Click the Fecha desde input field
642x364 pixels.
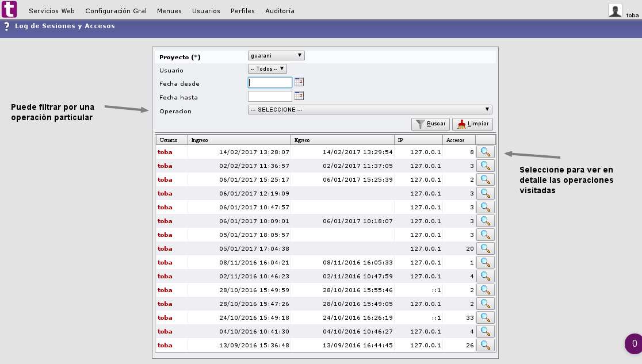pyautogui.click(x=270, y=83)
